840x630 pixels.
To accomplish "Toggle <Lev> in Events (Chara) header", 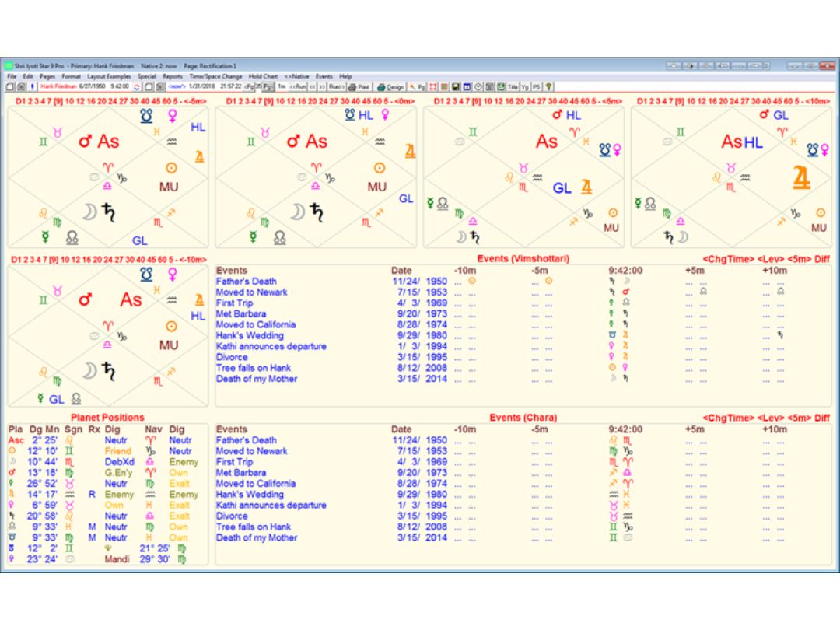I will point(769,418).
